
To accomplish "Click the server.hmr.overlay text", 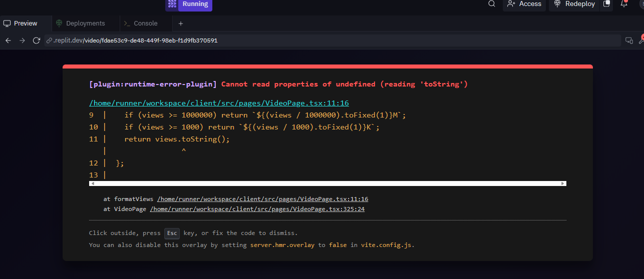I will pos(282,245).
